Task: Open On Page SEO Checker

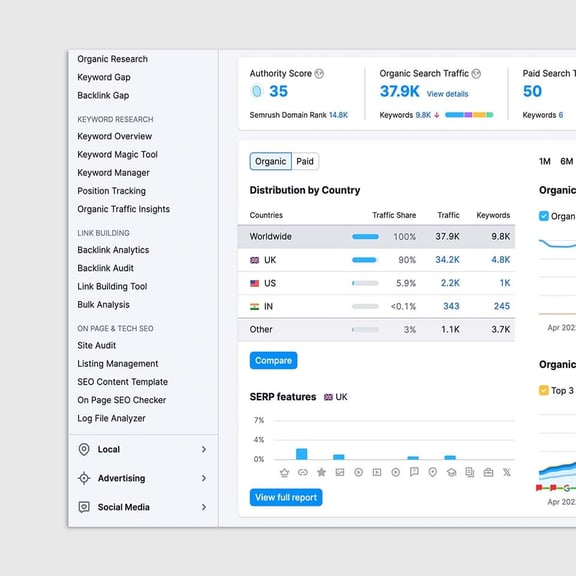Action: click(x=122, y=400)
